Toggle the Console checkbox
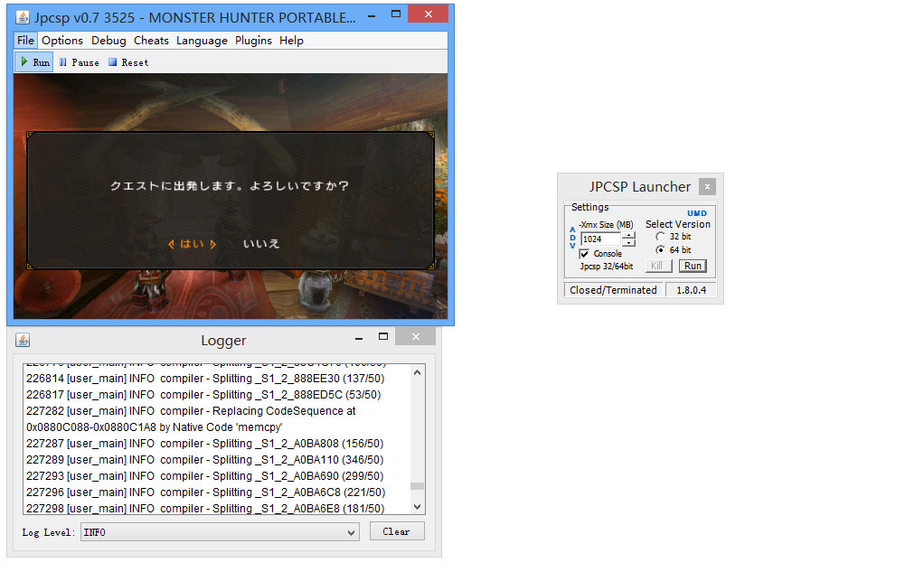This screenshot has height=572, width=924. [x=584, y=254]
